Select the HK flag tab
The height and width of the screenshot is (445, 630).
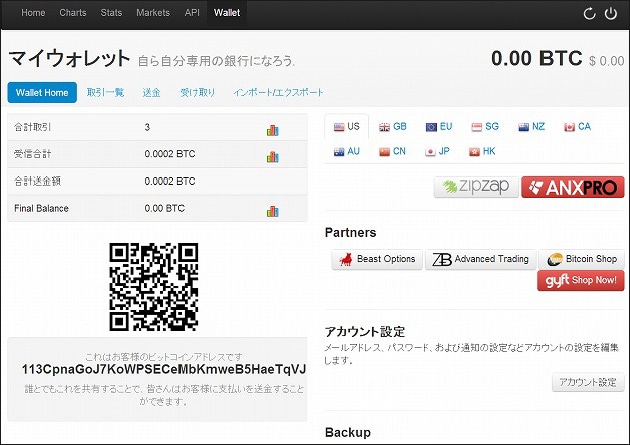pyautogui.click(x=482, y=151)
